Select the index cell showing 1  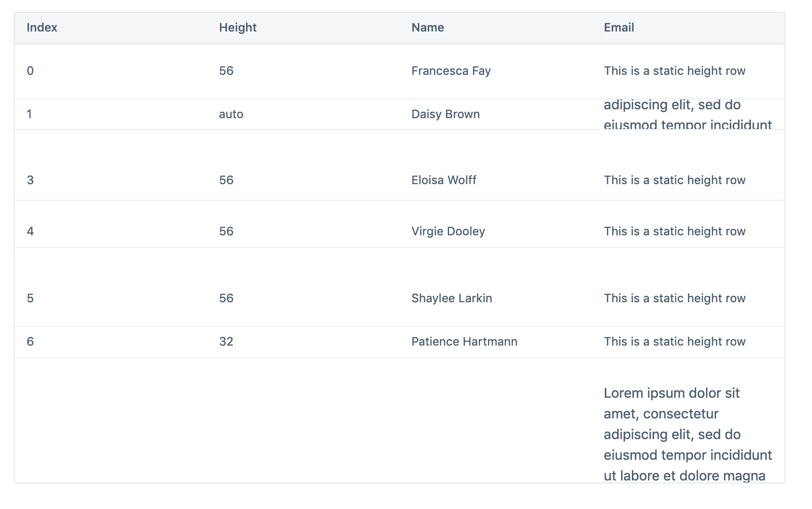[30, 114]
